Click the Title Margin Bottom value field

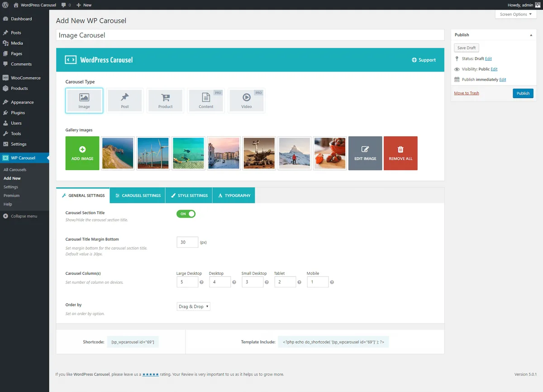187,242
